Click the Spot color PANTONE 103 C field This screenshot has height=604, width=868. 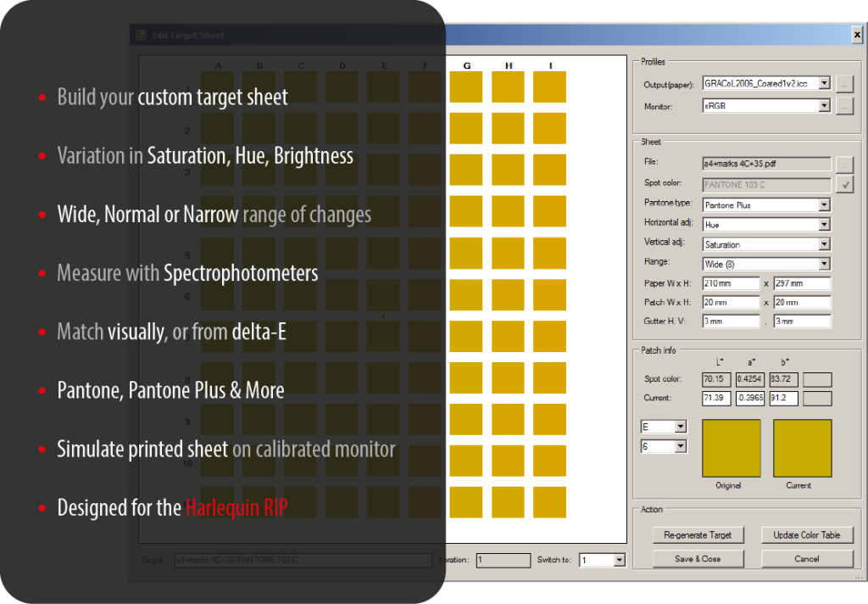[x=766, y=185]
